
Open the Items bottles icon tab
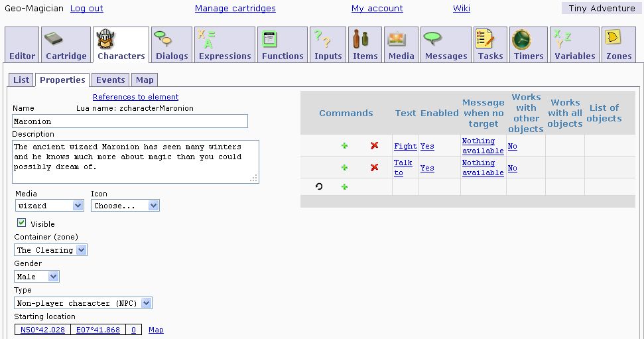coord(365,45)
